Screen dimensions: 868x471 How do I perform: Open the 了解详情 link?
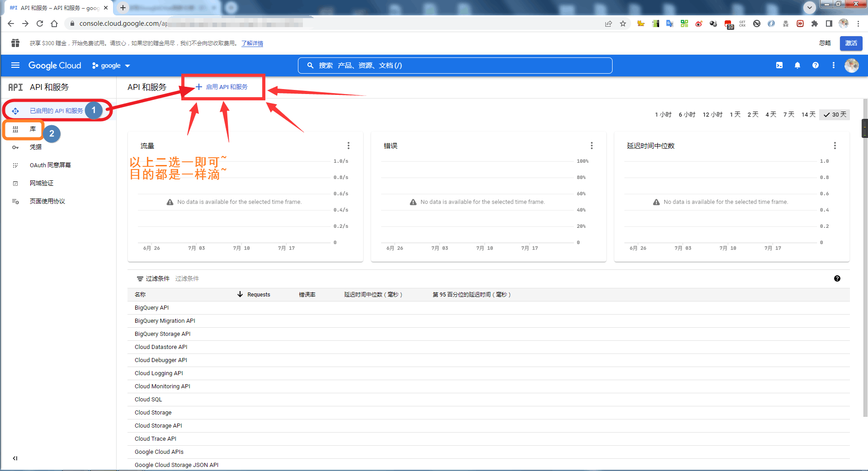coord(252,43)
